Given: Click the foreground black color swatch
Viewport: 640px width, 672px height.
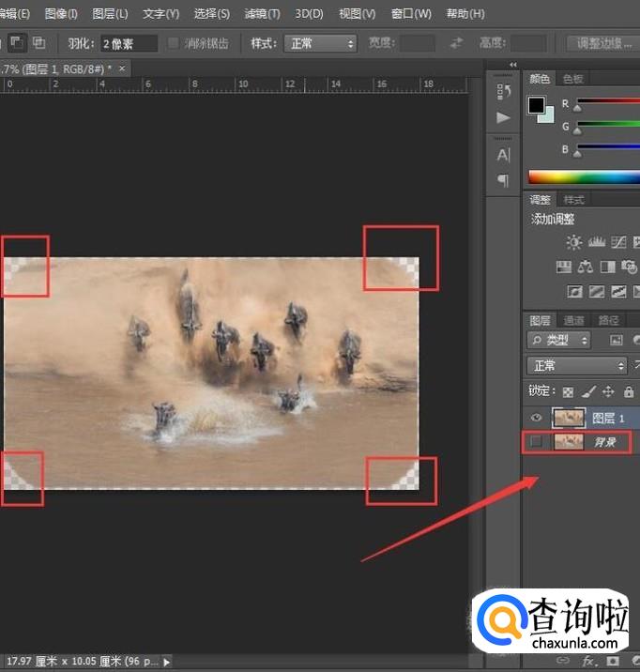Looking at the screenshot, I should [x=536, y=105].
